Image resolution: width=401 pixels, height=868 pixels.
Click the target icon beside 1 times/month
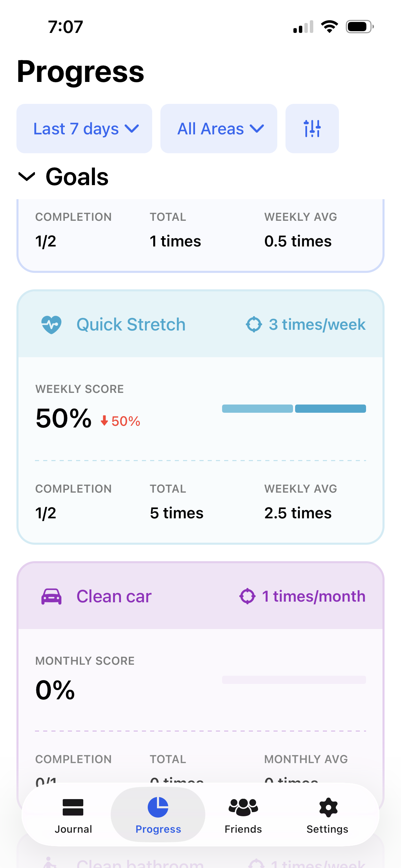click(247, 596)
